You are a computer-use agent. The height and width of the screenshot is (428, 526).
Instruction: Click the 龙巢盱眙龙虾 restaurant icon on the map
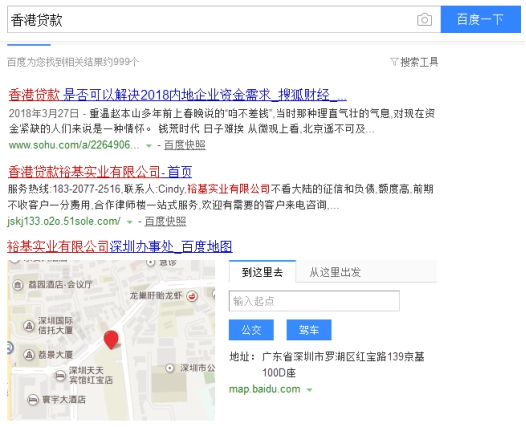click(192, 296)
